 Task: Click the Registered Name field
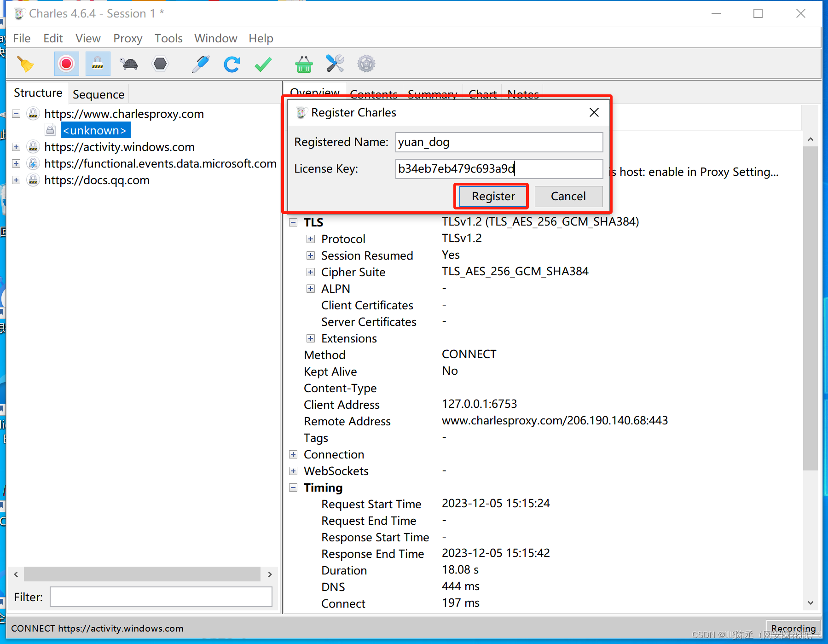coord(499,142)
